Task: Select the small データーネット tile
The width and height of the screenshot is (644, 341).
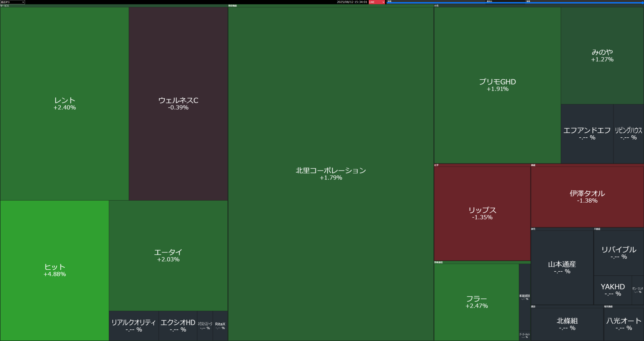Action: pos(525,336)
